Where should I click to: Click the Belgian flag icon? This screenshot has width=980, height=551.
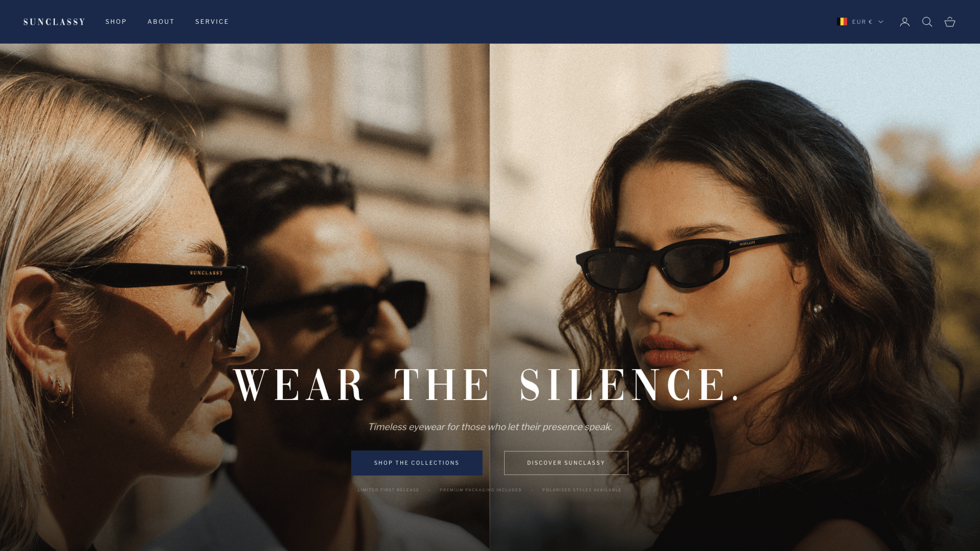[842, 22]
